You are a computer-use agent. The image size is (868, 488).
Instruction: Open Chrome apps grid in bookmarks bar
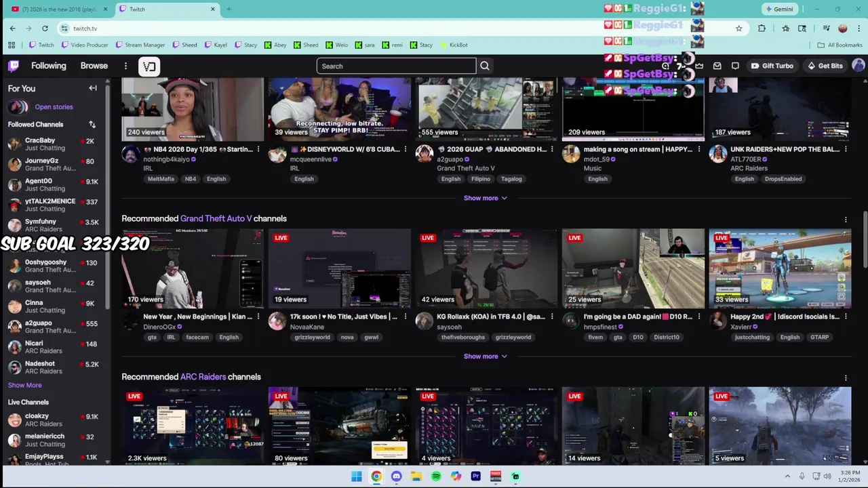[x=11, y=45]
